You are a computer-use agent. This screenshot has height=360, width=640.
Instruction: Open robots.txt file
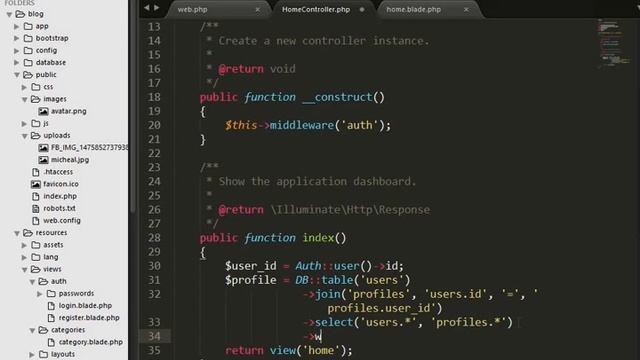(x=59, y=208)
